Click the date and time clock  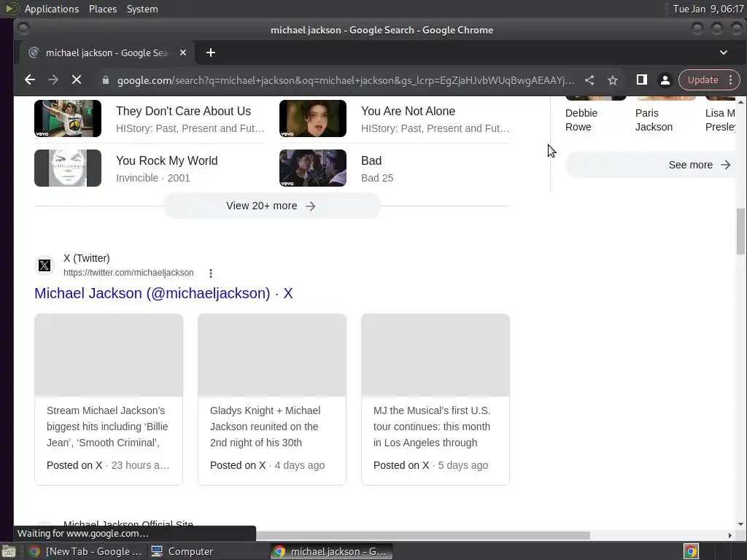pos(708,9)
